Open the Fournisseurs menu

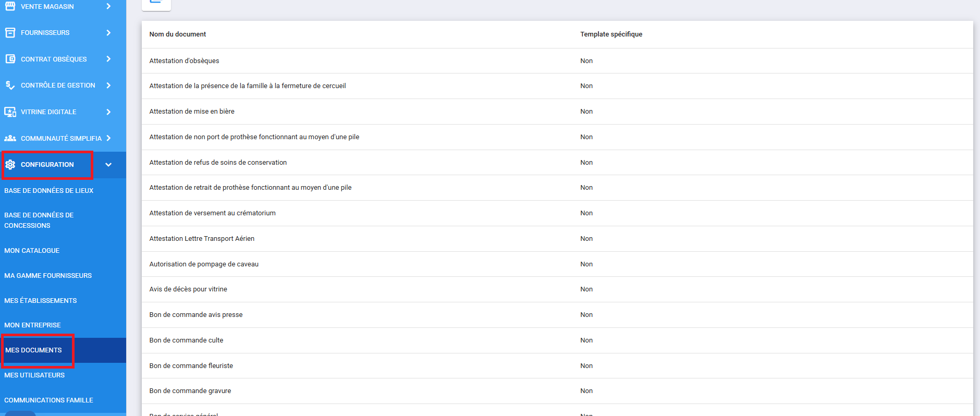coord(45,33)
